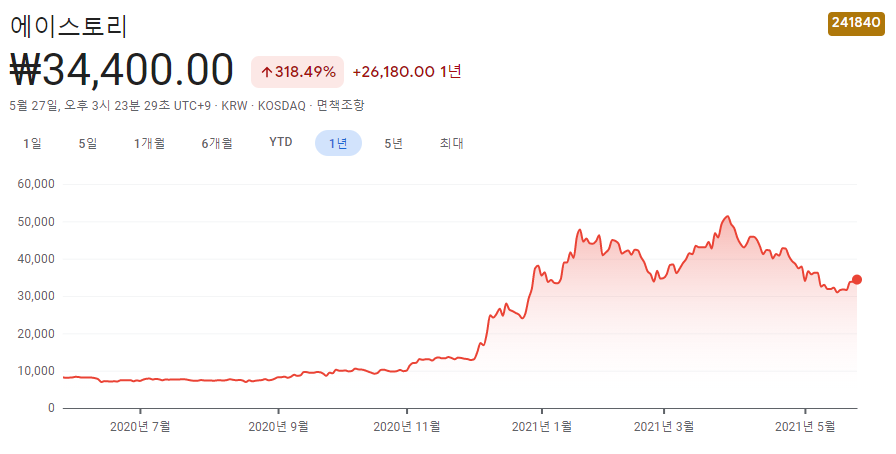Image resolution: width=896 pixels, height=454 pixels.
Task: Select the 5일 time range tab
Action: pyautogui.click(x=87, y=143)
